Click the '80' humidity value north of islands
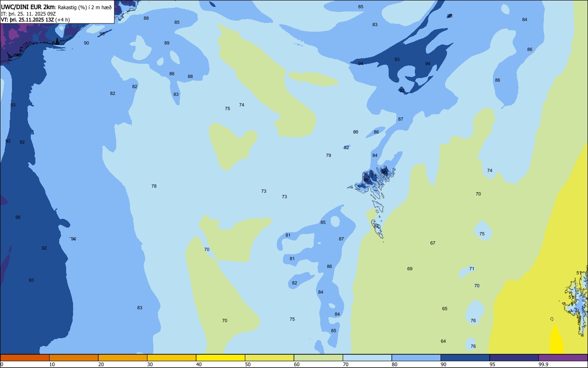Screen dimensions: 588x368 (356, 132)
